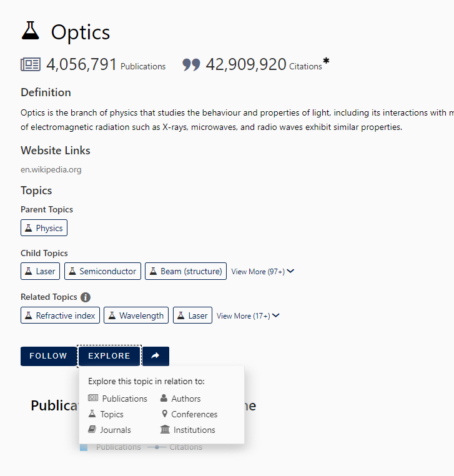Screen dimensions: 454x476
Task: Click the institution building icon in Explore menu
Action: click(165, 430)
